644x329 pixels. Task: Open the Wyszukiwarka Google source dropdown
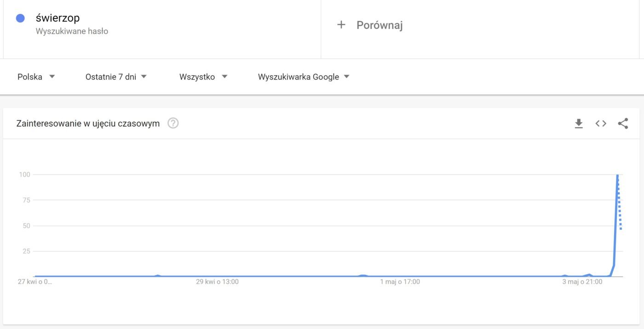coord(304,77)
